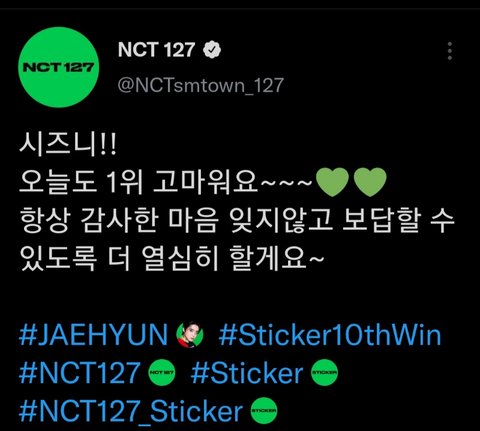Open the #JAEHYUN hashtag
Screen dimensions: 480x431
click(93, 335)
